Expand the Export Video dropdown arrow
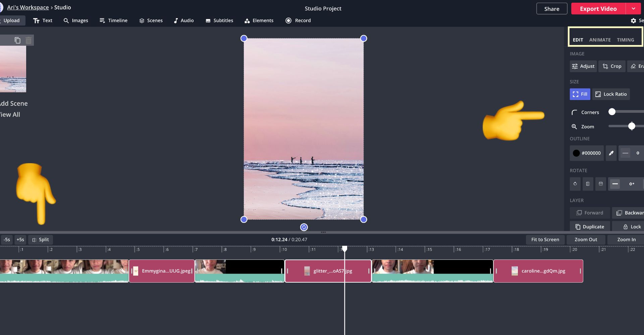644x335 pixels. tap(633, 9)
